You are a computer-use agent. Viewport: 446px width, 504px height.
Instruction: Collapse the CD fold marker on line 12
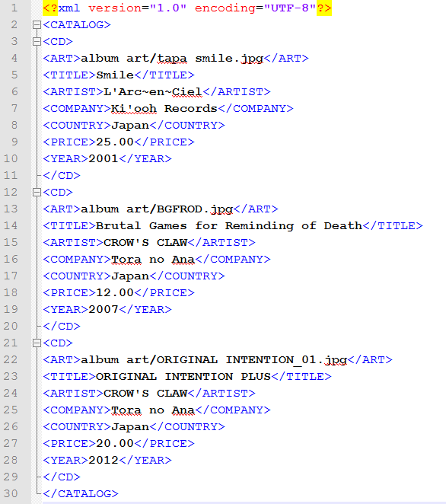point(37,192)
